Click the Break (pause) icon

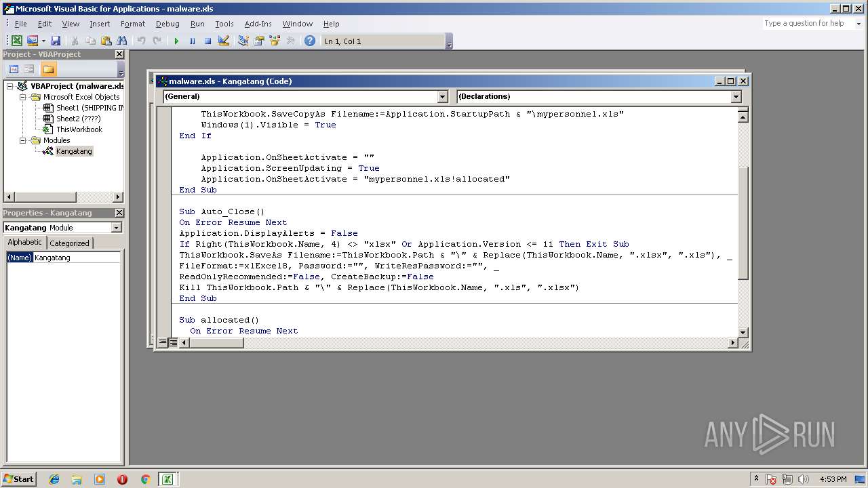click(x=192, y=41)
